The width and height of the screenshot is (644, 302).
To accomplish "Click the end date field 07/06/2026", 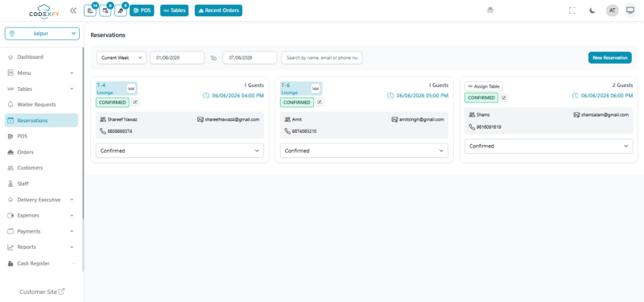I will coord(250,58).
